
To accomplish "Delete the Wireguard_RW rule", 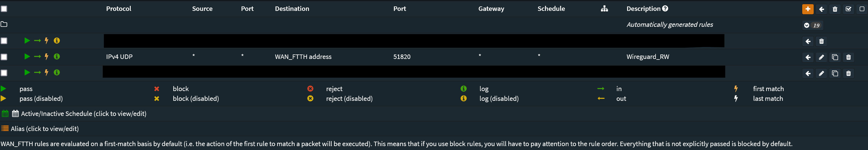I will [848, 57].
